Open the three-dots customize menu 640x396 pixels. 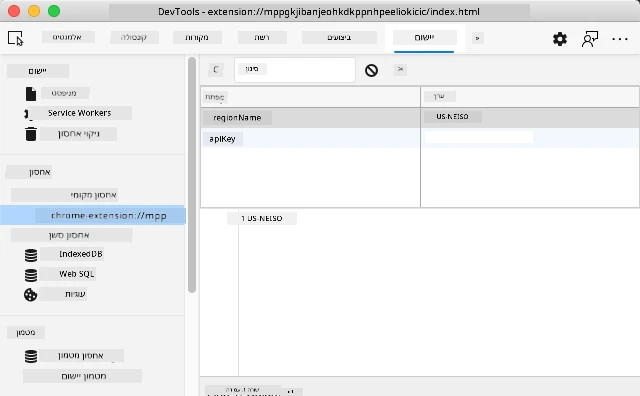click(x=620, y=39)
